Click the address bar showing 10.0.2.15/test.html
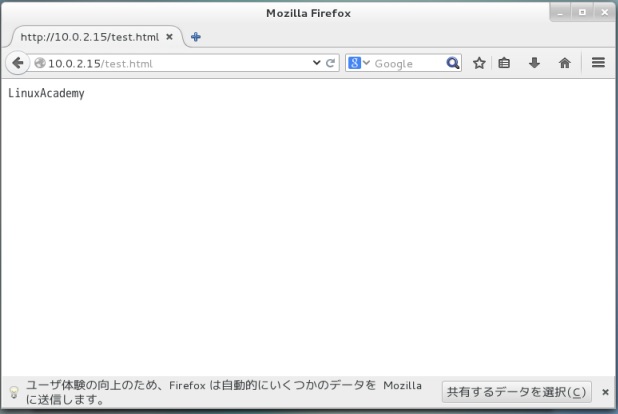The width and height of the screenshot is (618, 414). 179,63
